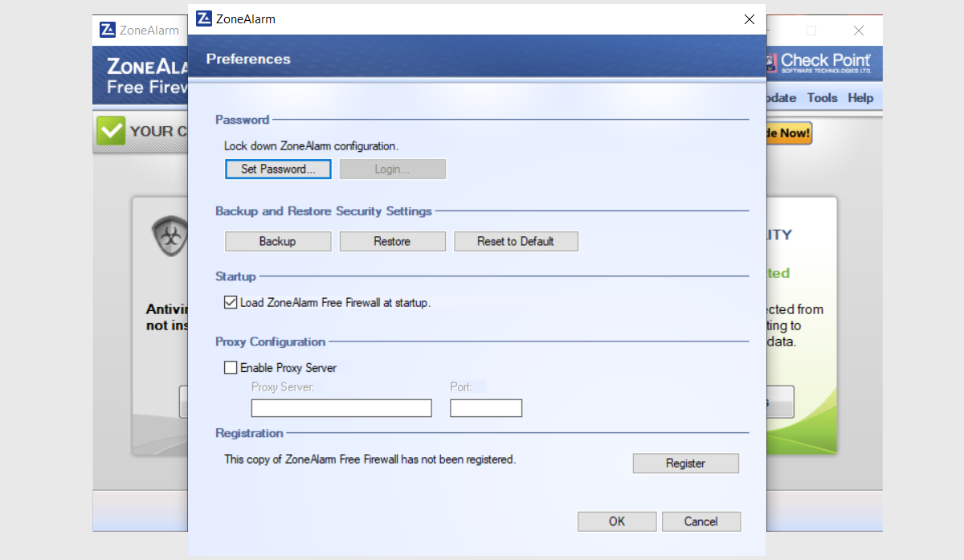This screenshot has width=964, height=560.
Task: Click the Restore button
Action: 392,241
